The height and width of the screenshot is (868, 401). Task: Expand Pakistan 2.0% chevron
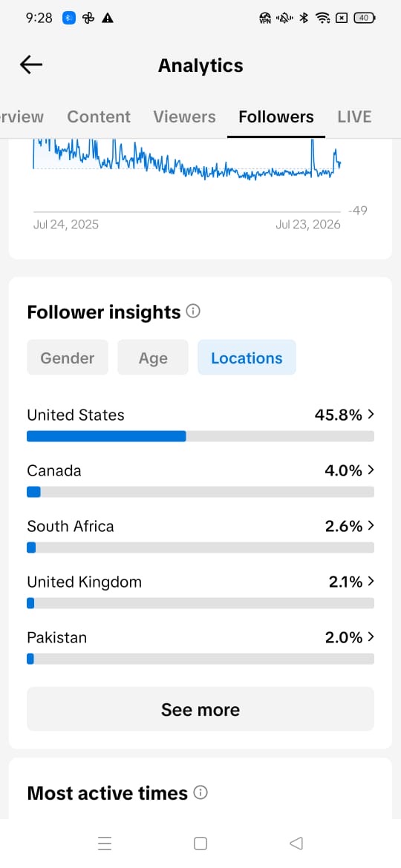(371, 637)
